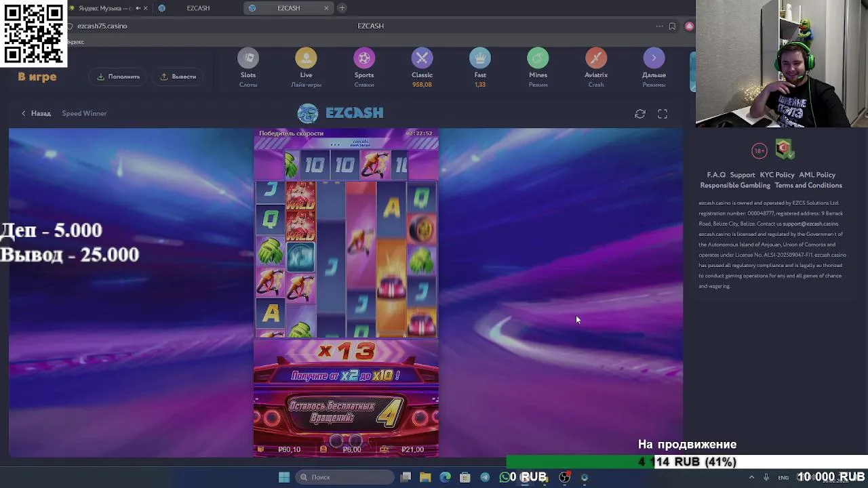Screen dimensions: 868x488
Task: Launch Microsoft Edge from the taskbar
Action: tap(445, 477)
